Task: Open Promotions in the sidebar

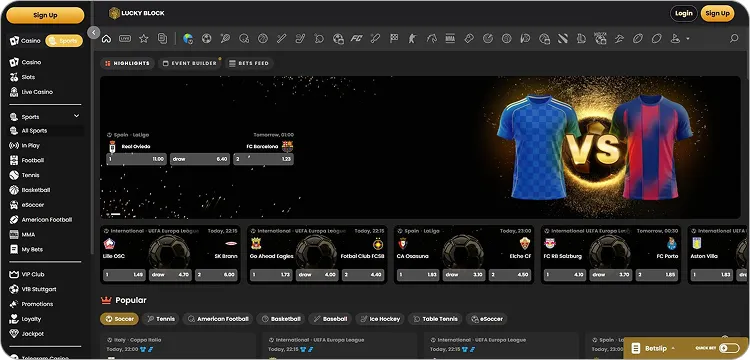Action: [x=31, y=304]
